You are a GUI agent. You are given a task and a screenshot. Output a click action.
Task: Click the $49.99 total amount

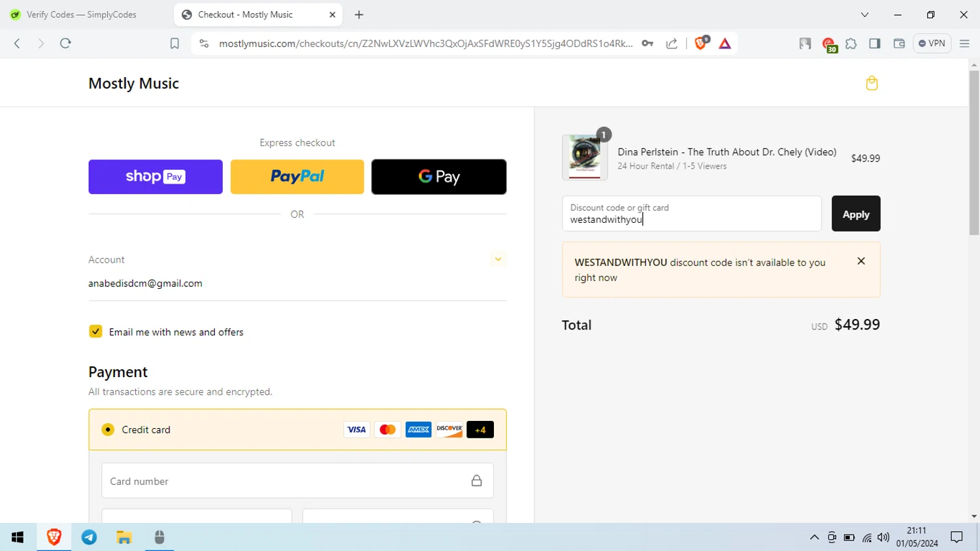[857, 324]
